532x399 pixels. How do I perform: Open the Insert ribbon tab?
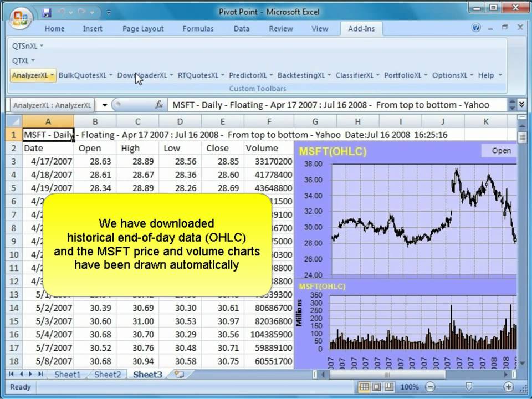point(93,29)
